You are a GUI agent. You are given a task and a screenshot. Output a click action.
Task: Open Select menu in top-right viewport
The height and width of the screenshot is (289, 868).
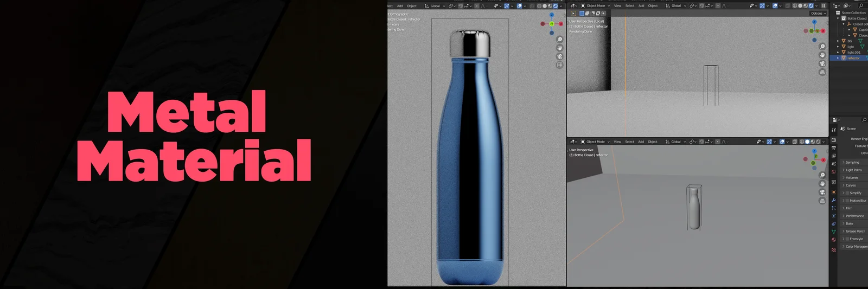630,5
